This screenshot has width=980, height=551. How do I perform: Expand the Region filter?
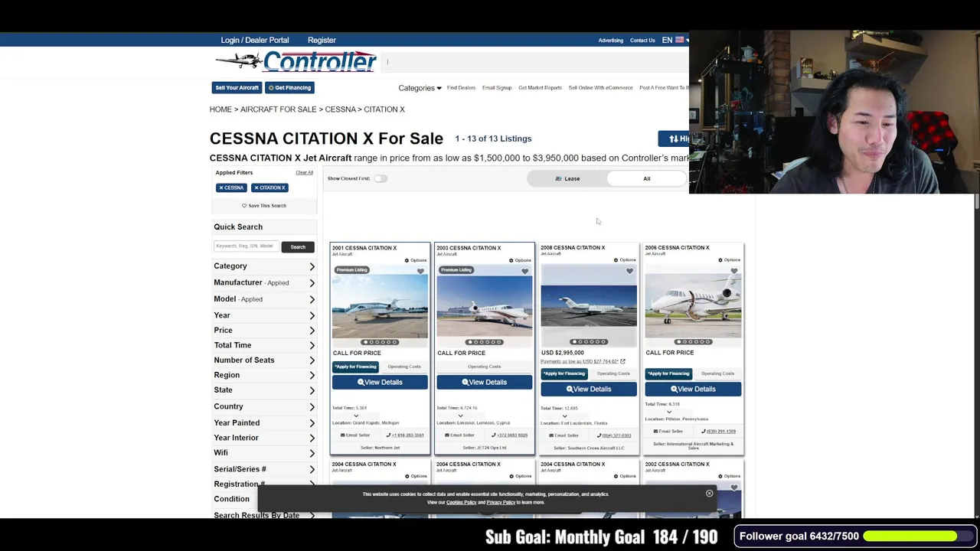[x=264, y=375]
